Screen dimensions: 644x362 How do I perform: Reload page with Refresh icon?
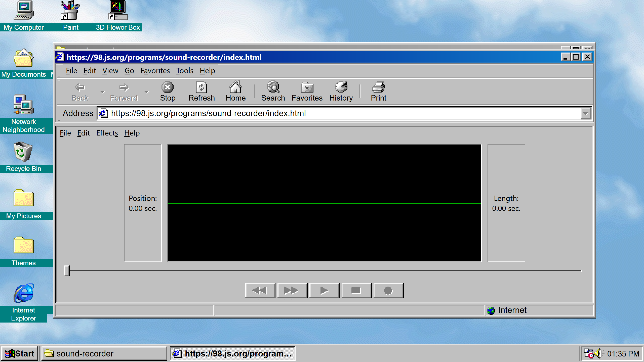[202, 92]
